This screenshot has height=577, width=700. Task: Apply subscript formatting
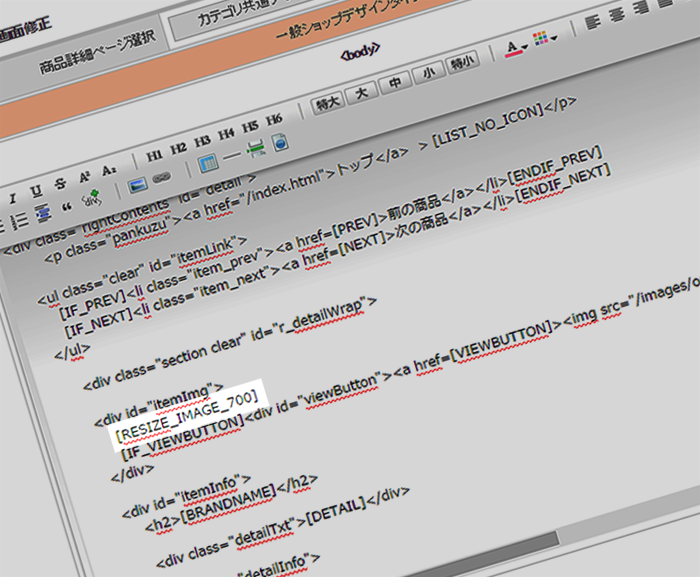[109, 171]
